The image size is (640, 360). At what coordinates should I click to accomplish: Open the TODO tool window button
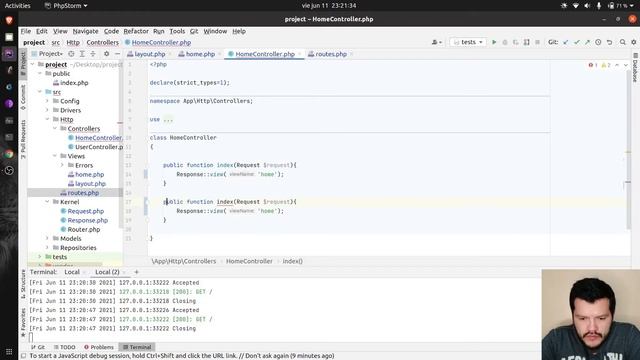click(x=64, y=347)
